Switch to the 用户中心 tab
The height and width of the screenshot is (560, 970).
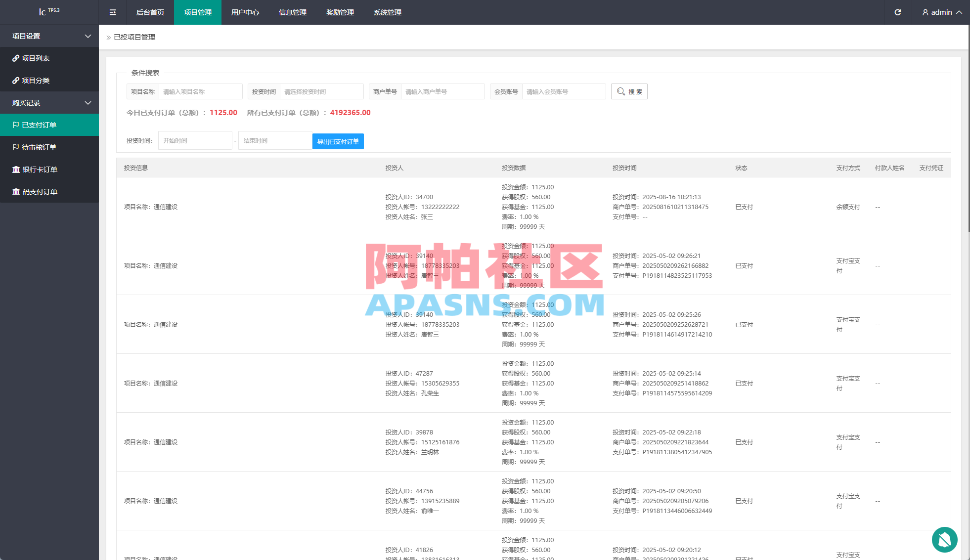[x=245, y=12]
